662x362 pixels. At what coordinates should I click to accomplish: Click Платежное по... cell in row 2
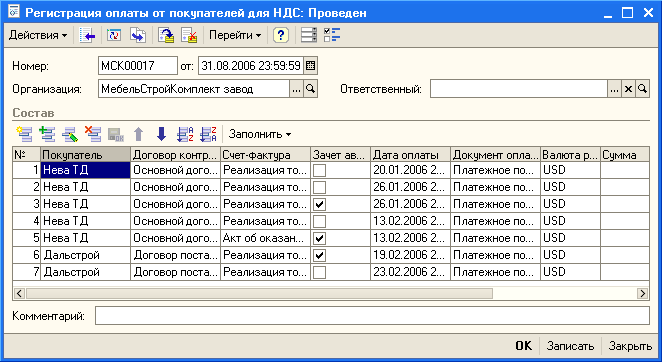click(x=495, y=187)
